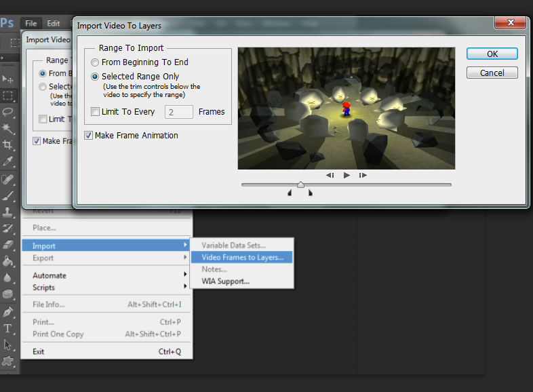Select the Eyedropper tool

coord(7,161)
